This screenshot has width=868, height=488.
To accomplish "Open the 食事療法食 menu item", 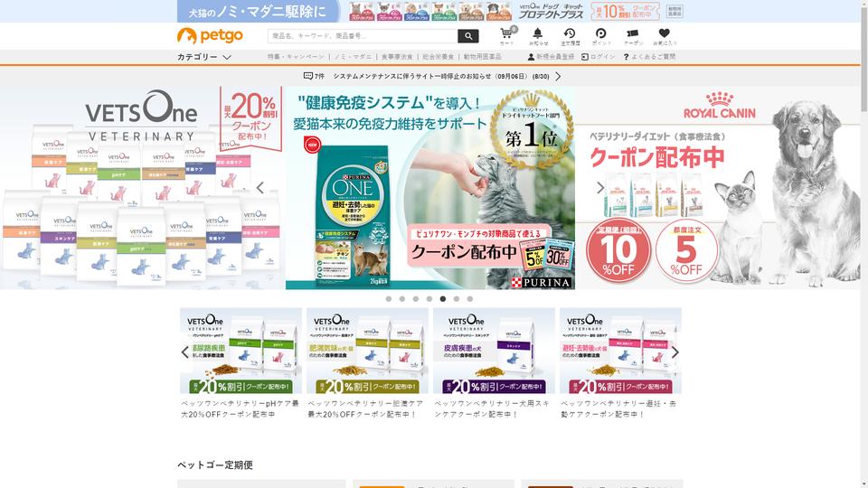I will 397,57.
